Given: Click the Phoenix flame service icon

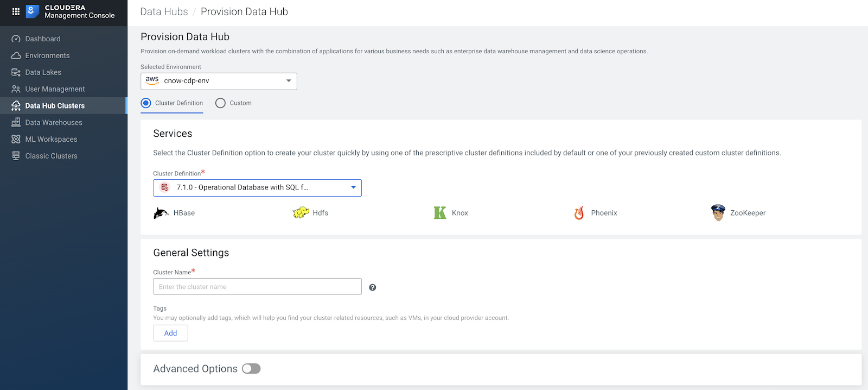Looking at the screenshot, I should click(579, 213).
